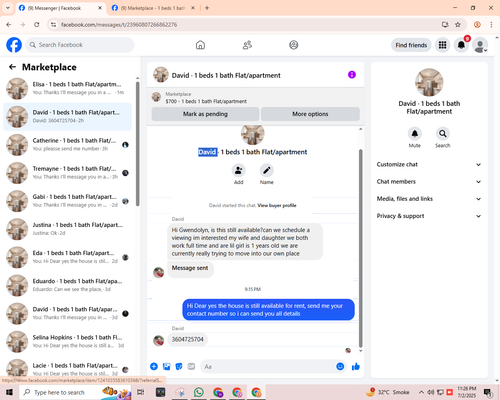Click David's phone number message 3604725704
The height and width of the screenshot is (400, 500).
[x=188, y=339]
